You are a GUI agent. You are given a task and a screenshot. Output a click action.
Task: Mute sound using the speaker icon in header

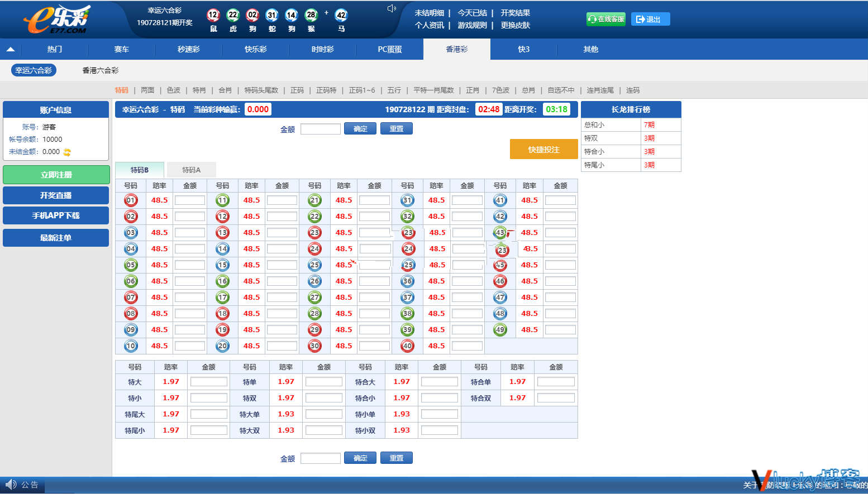(392, 8)
